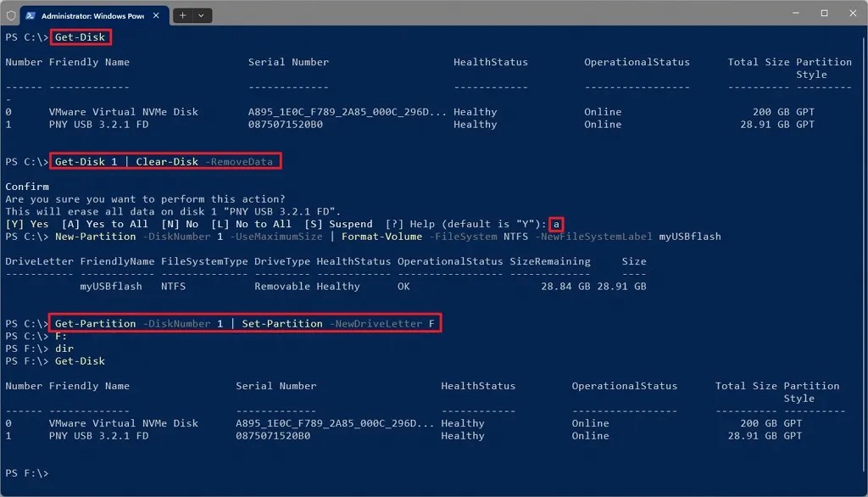Click the 'Format-Volume' command text
Screen dimensions: 868x497
[x=381, y=237]
